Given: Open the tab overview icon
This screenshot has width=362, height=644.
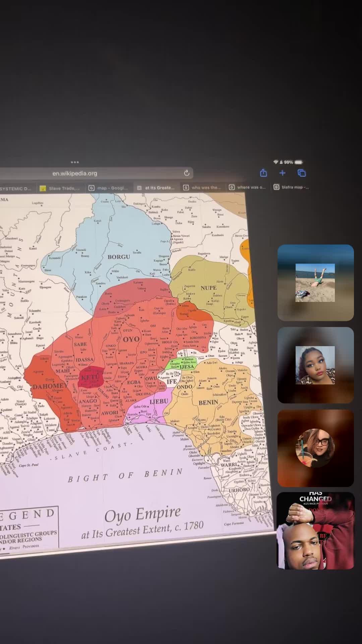Looking at the screenshot, I should pos(302,173).
